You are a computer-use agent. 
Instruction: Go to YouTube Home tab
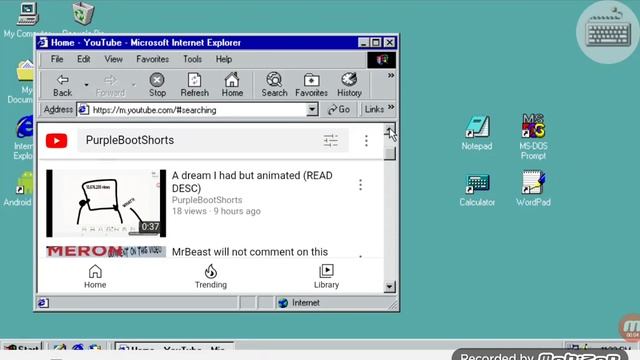(95, 276)
